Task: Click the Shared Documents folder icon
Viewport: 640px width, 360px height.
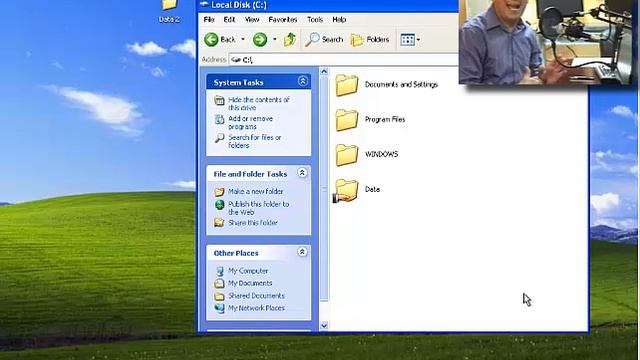Action: pos(220,296)
